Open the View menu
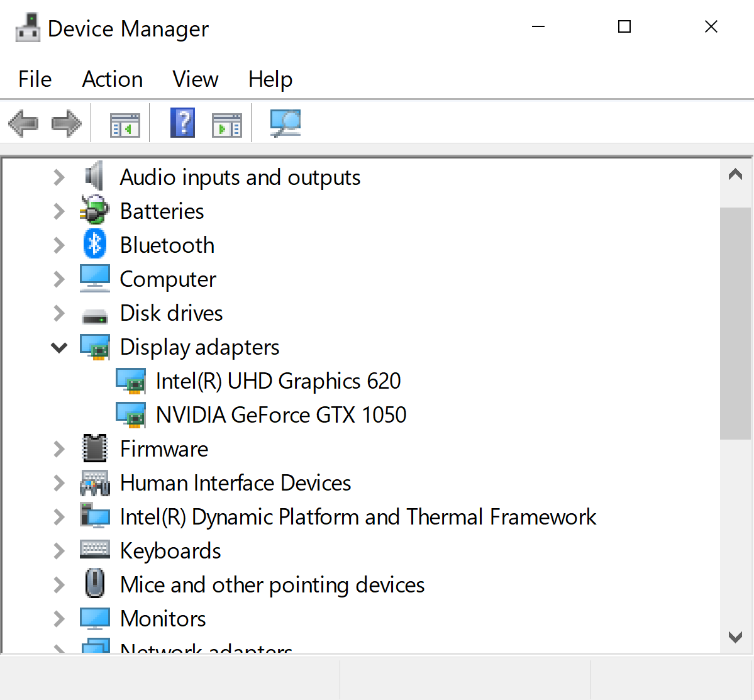This screenshot has height=700, width=754. pyautogui.click(x=195, y=79)
